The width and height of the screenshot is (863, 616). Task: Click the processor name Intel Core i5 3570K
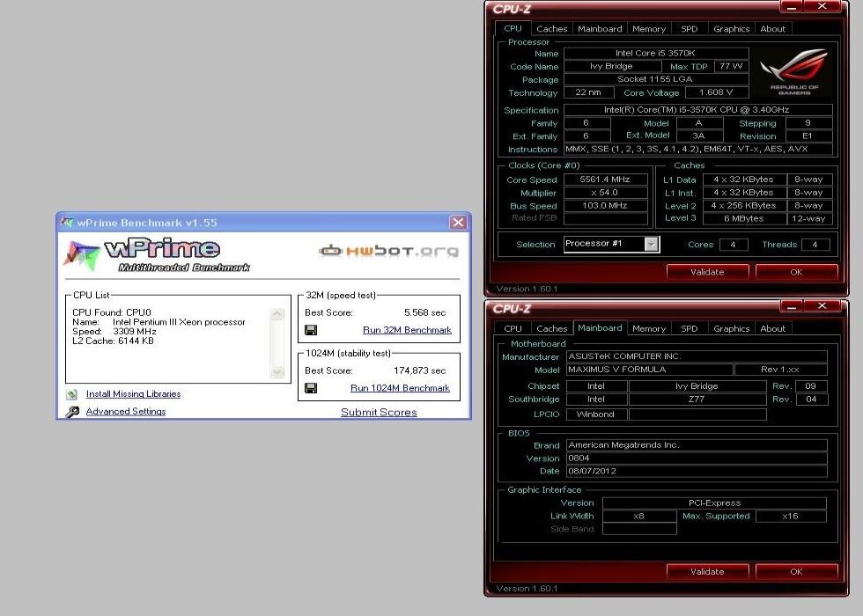655,54
